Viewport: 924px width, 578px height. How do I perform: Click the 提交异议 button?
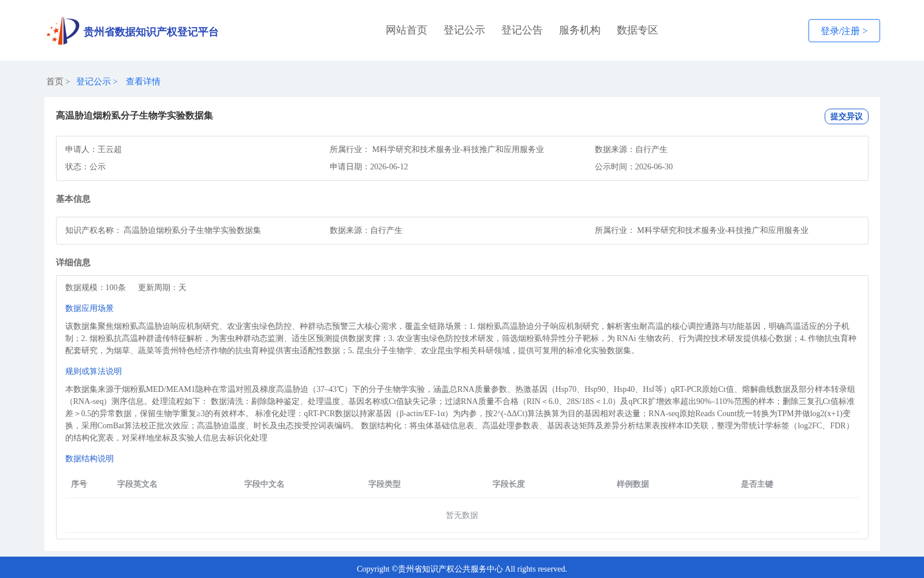[x=846, y=116]
